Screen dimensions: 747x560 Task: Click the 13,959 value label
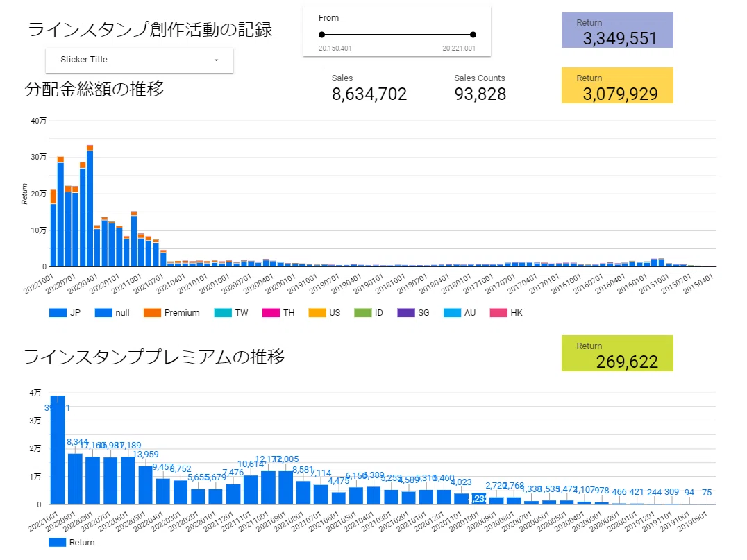[145, 455]
